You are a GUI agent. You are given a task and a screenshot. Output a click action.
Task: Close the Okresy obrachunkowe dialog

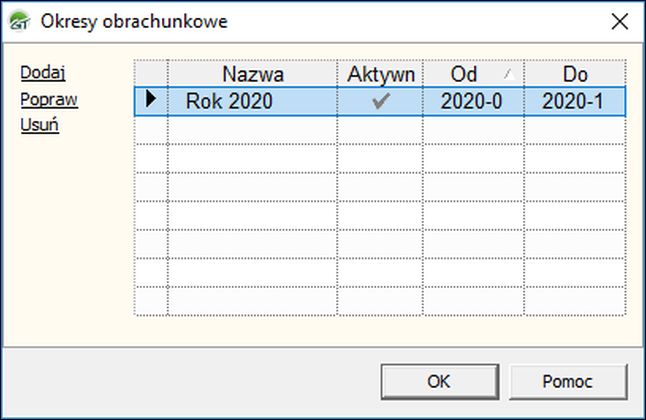click(x=620, y=21)
